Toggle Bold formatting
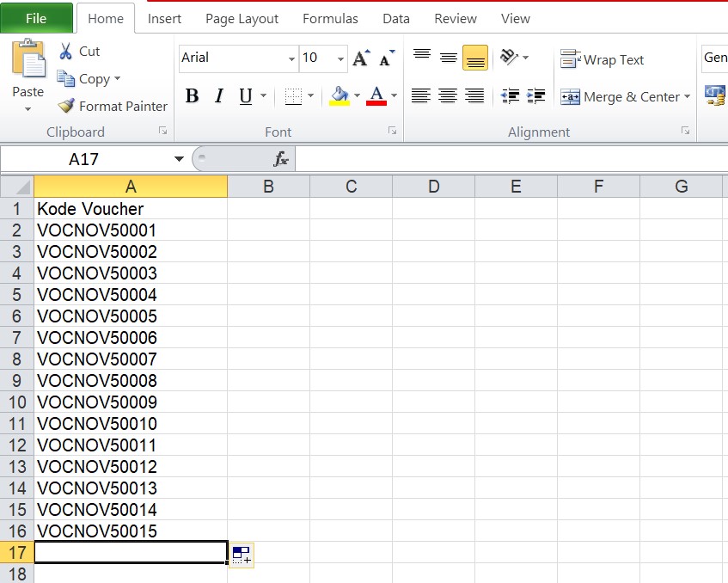 tap(192, 96)
